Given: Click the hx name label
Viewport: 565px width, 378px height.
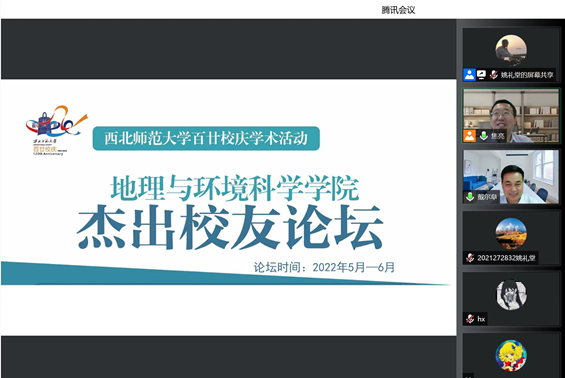Looking at the screenshot, I should click(x=481, y=319).
